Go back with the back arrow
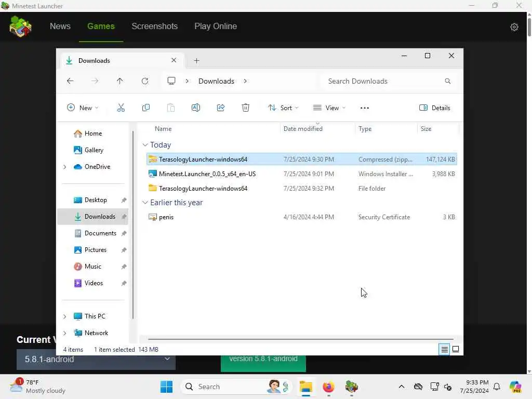Screen dimensions: 532x399 70,81
